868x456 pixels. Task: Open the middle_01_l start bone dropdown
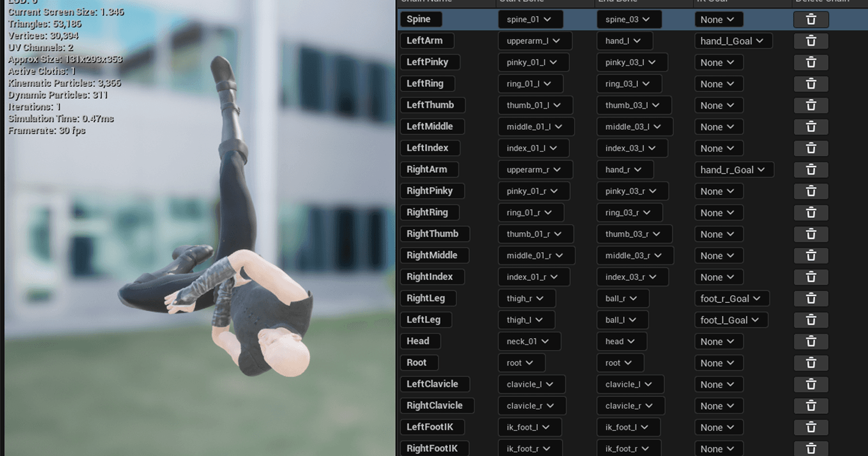click(536, 126)
